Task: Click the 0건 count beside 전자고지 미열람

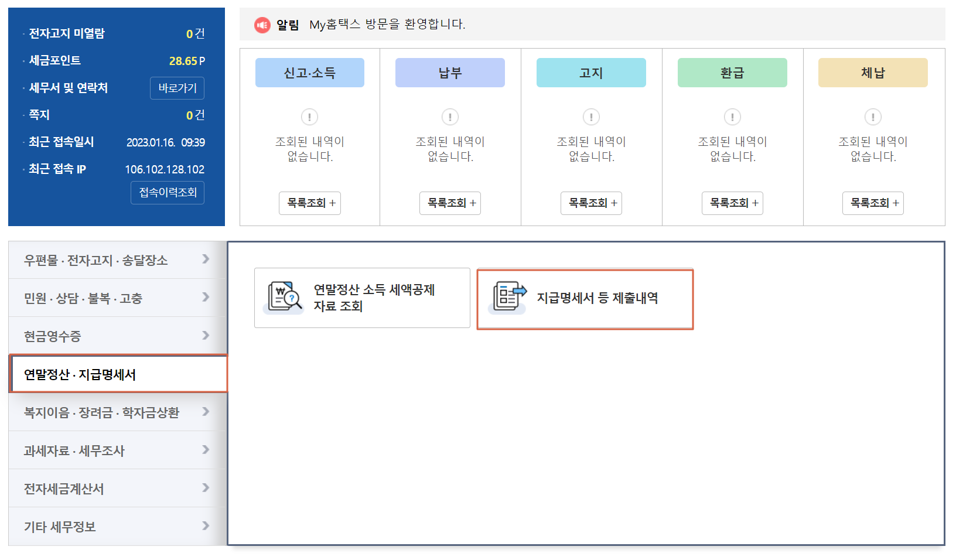Action: pos(195,34)
